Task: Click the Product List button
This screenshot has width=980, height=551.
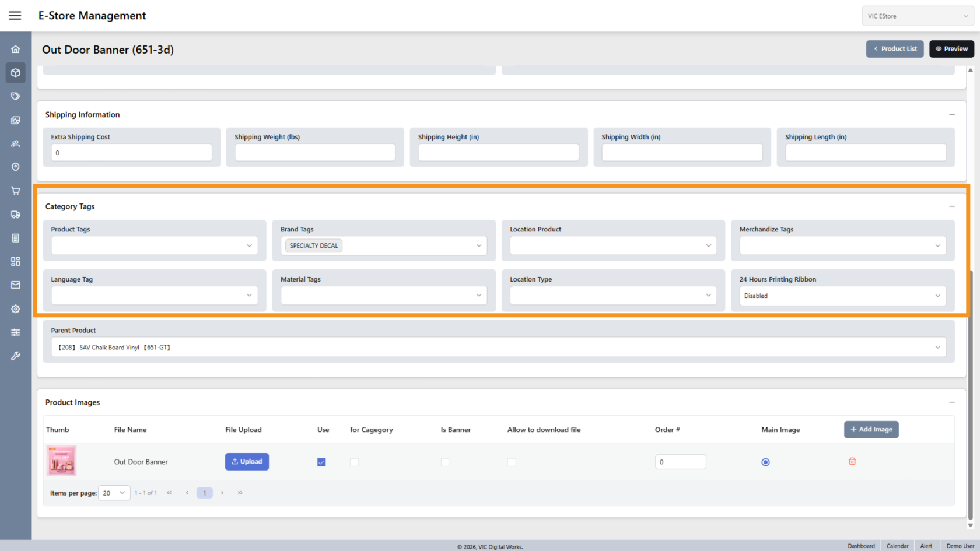Action: point(895,49)
